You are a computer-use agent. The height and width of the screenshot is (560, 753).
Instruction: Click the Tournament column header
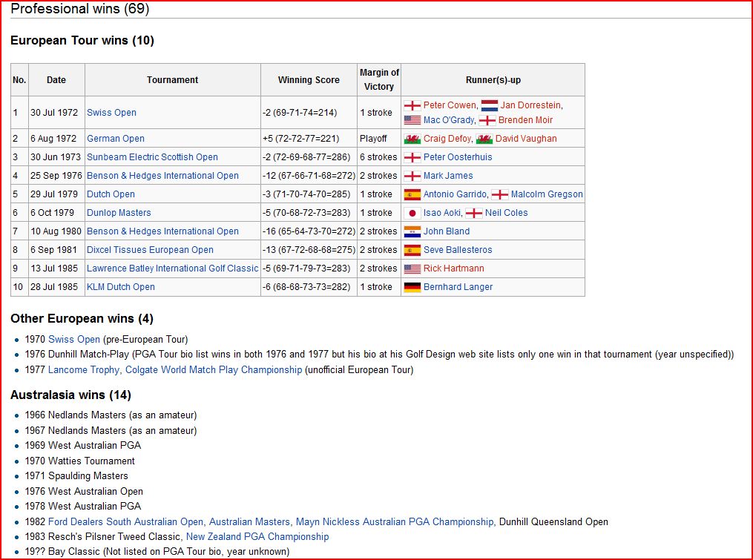click(x=172, y=80)
